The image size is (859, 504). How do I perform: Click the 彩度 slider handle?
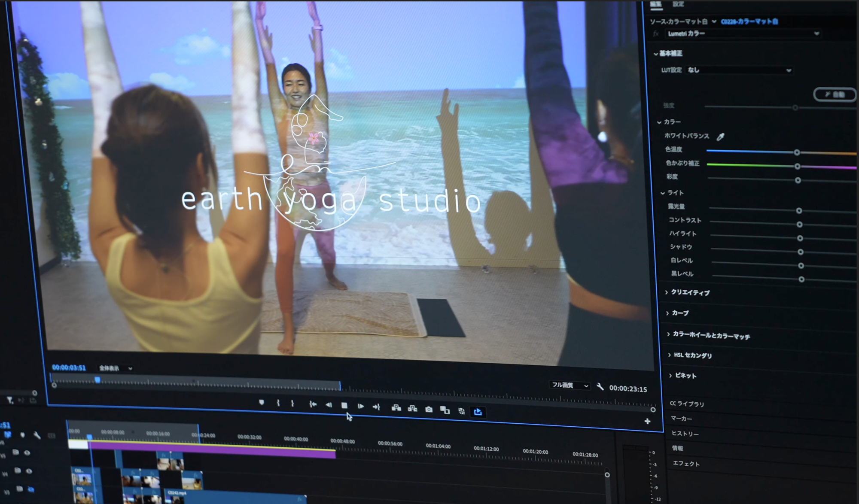click(x=798, y=180)
